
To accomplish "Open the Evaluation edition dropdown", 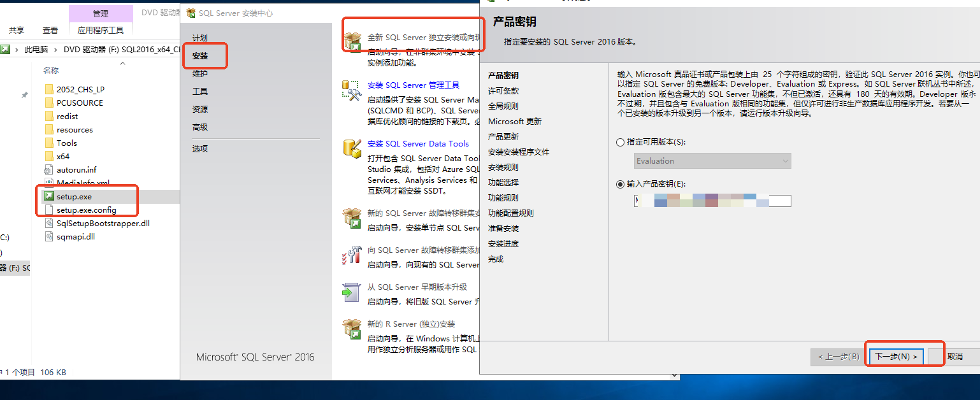I will click(x=712, y=161).
